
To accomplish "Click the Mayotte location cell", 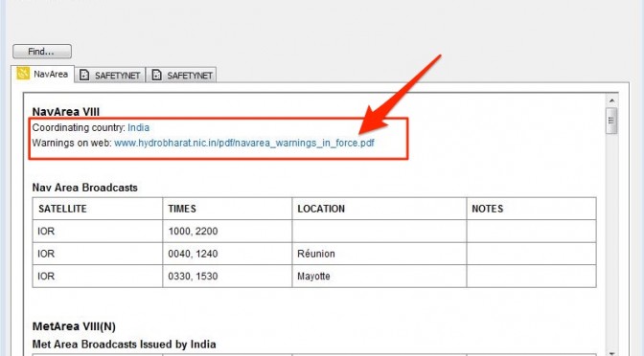I will click(x=379, y=276).
